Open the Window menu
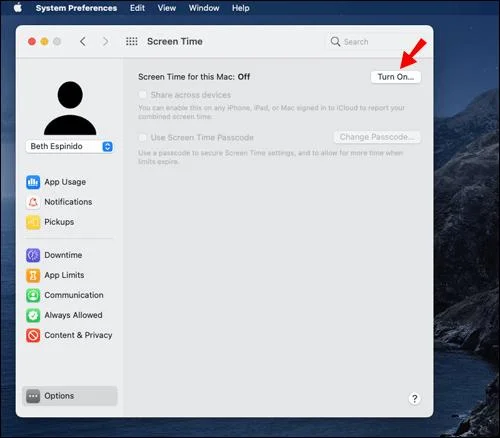500x438 pixels. click(204, 8)
